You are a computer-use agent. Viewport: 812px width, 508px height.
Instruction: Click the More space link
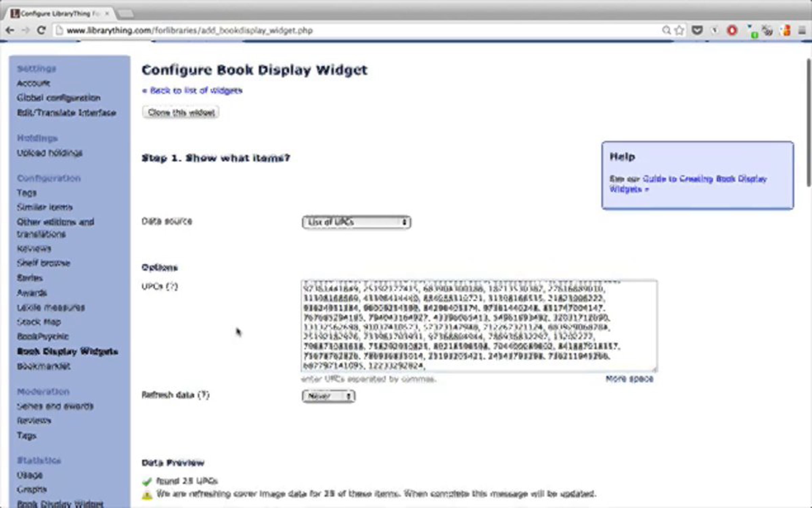tap(629, 379)
